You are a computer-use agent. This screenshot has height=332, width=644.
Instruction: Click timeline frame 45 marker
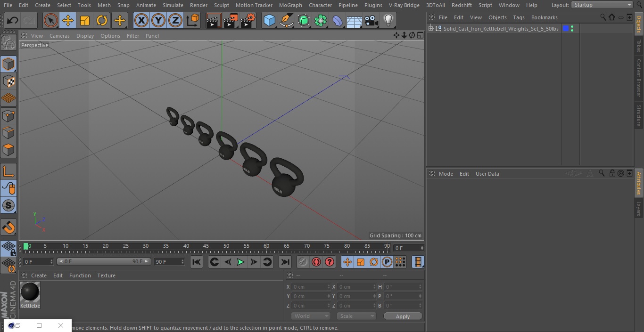(206, 246)
